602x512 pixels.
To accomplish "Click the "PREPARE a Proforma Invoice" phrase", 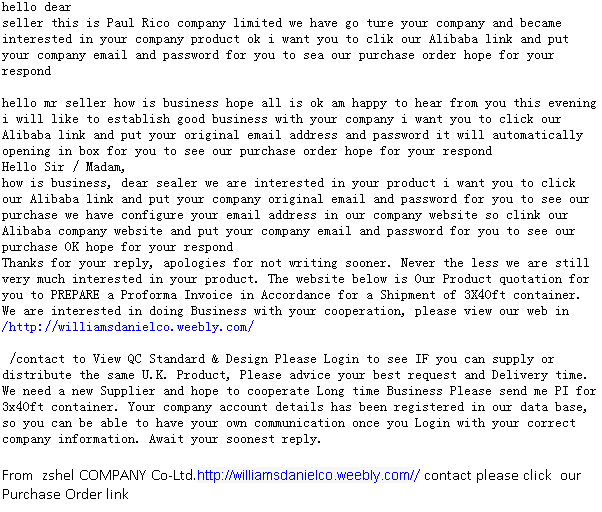I will pos(128,295).
